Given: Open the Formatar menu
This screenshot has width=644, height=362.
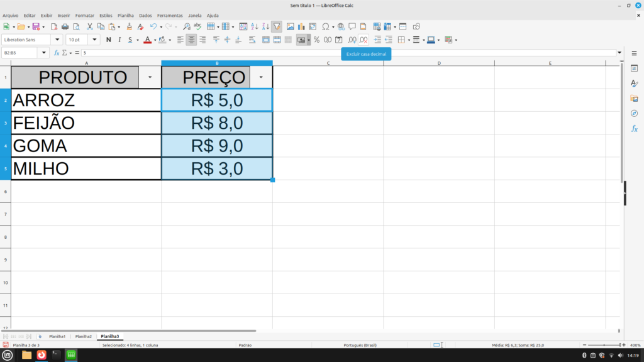Looking at the screenshot, I should (x=84, y=15).
